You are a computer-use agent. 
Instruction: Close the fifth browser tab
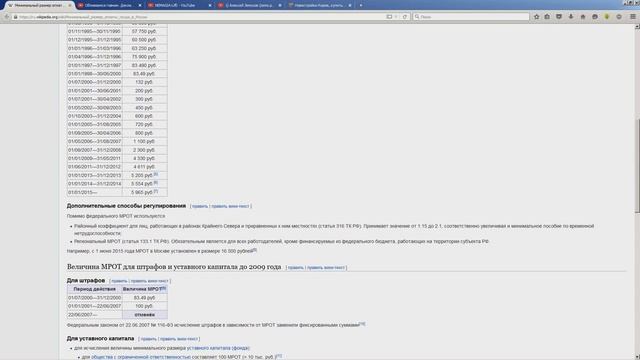(x=350, y=5)
